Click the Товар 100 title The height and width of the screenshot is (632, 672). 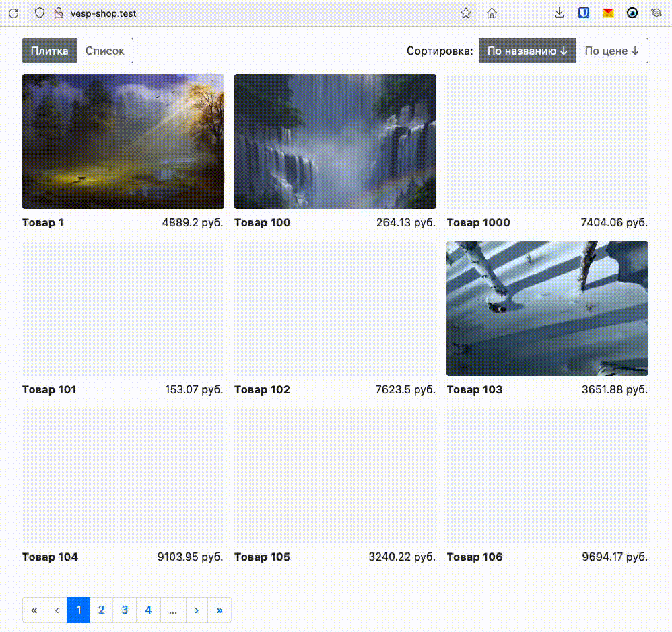coord(263,222)
